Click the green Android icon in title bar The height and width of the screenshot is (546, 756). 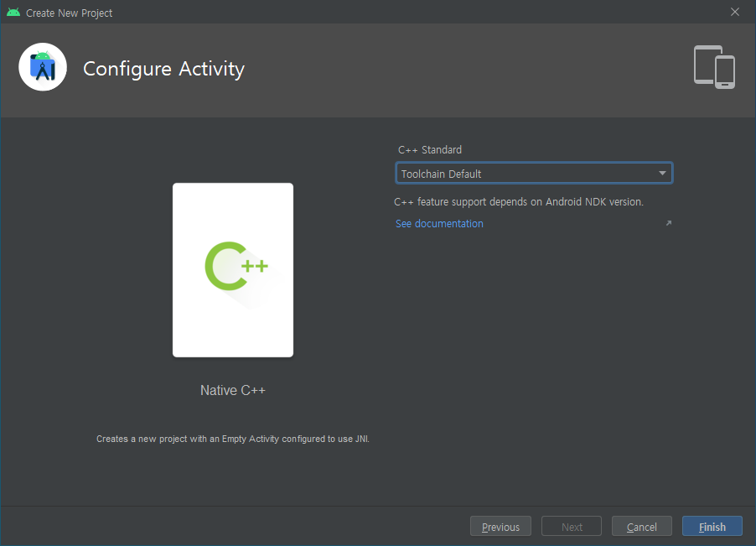pos(13,13)
